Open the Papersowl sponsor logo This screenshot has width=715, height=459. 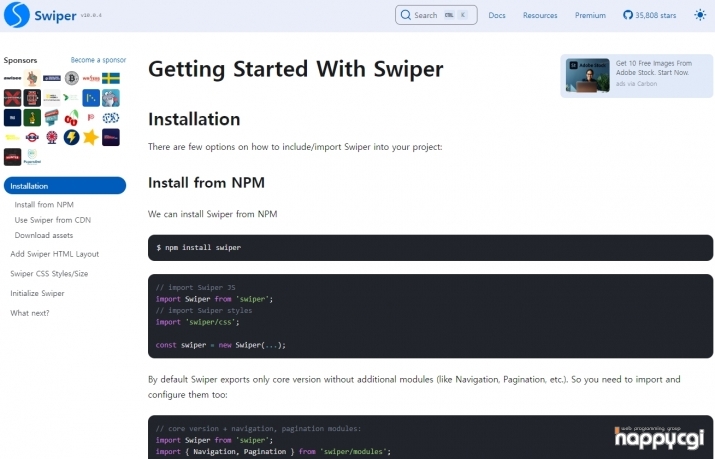(x=32, y=157)
